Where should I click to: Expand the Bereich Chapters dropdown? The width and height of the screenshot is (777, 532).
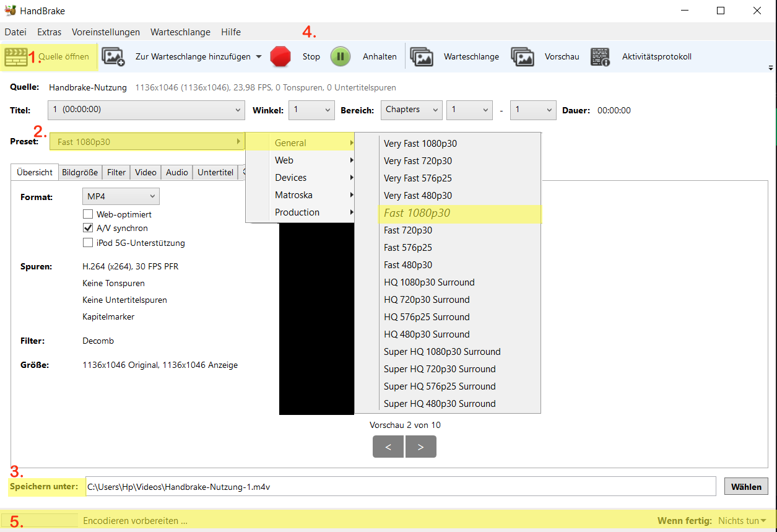(411, 110)
